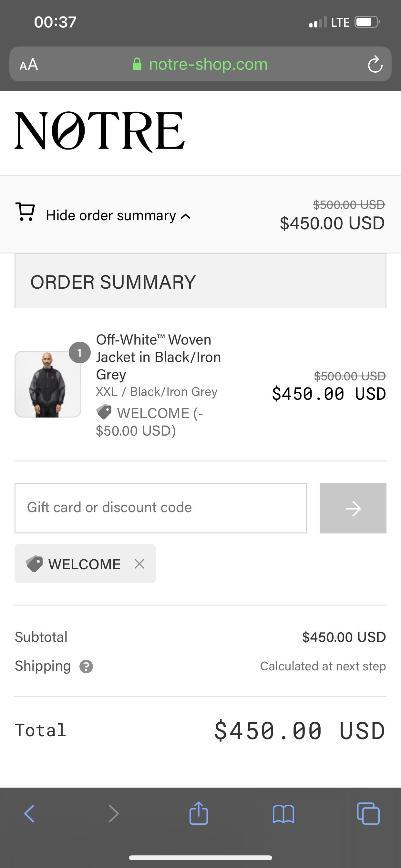Tap the Safari reload page icon

375,64
